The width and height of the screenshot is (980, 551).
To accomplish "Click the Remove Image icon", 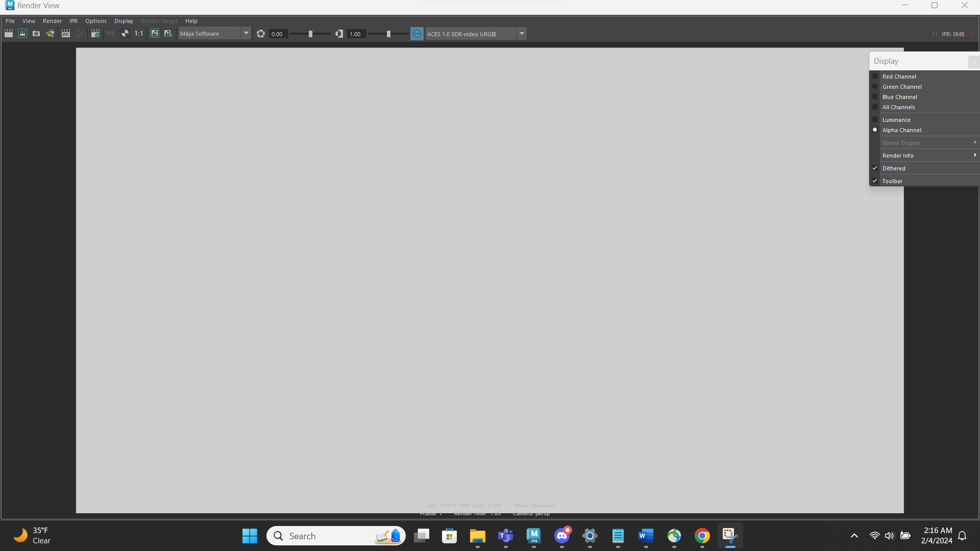I will [168, 33].
